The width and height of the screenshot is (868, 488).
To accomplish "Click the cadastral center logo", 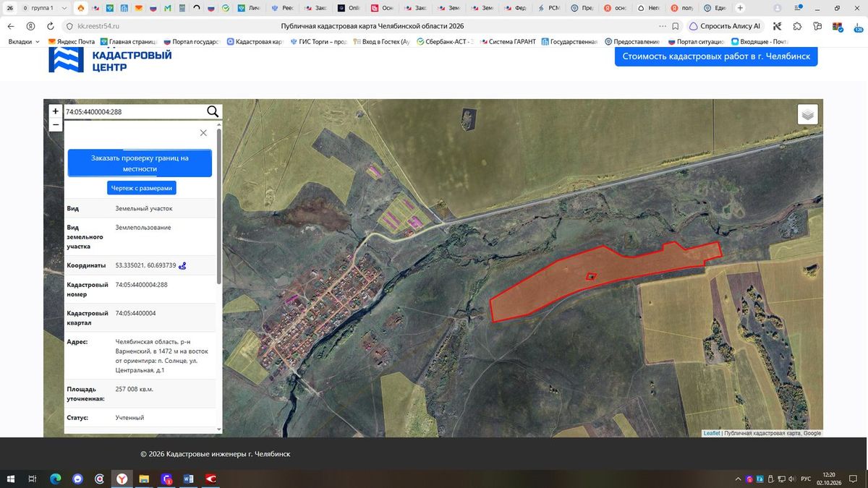I will coord(110,60).
